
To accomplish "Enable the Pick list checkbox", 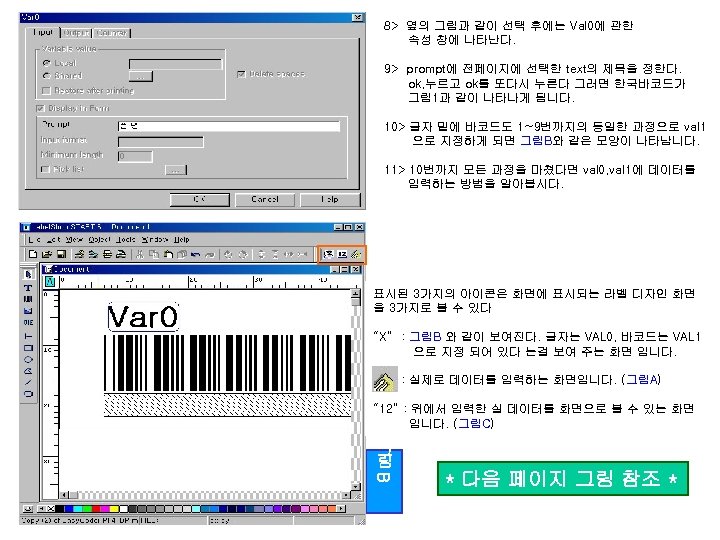I will (x=45, y=169).
